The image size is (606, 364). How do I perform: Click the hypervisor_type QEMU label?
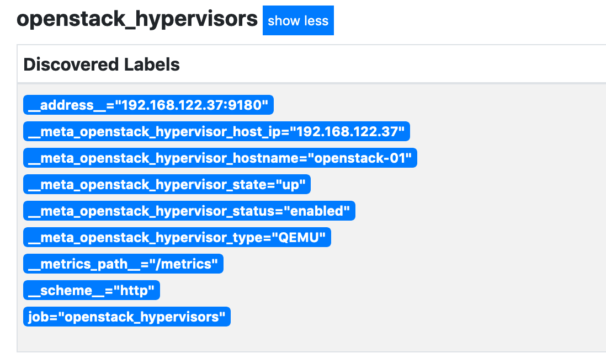click(177, 237)
